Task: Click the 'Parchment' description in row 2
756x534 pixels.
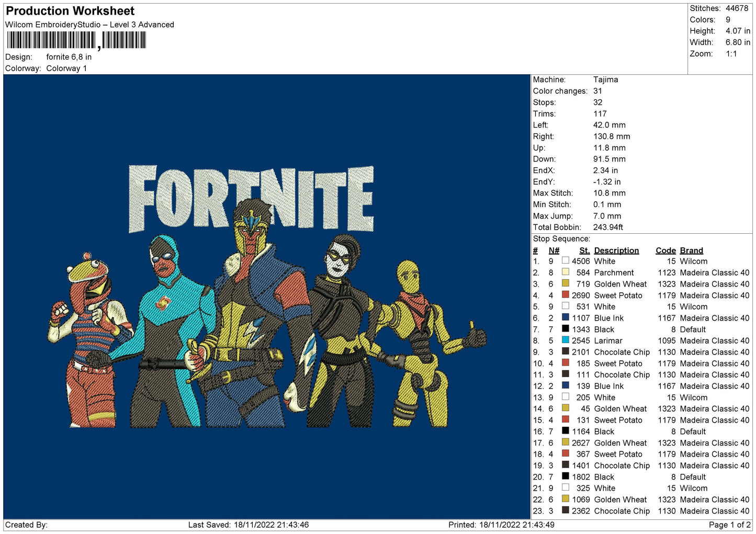Action: [x=614, y=272]
